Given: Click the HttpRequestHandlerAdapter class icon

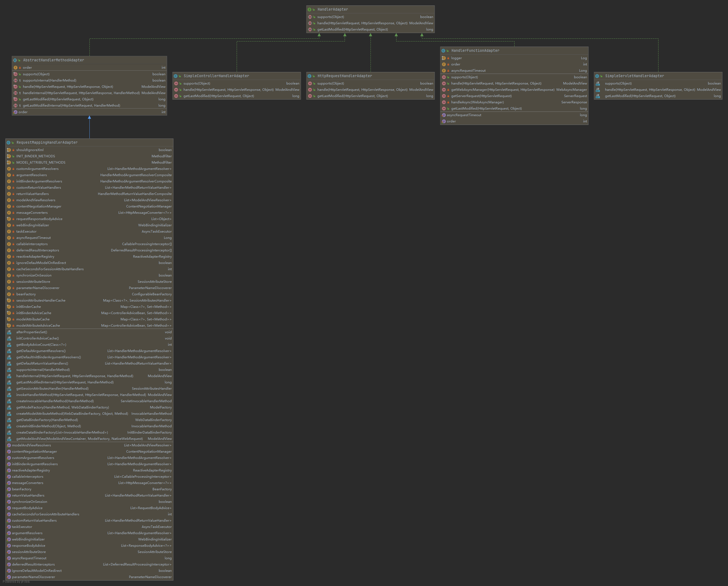Looking at the screenshot, I should (x=309, y=76).
